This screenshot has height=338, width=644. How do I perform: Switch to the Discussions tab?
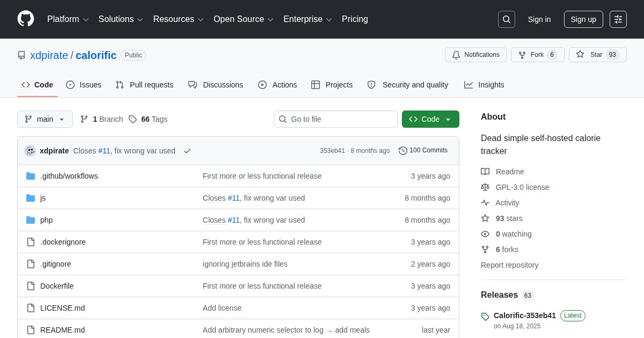coord(216,85)
